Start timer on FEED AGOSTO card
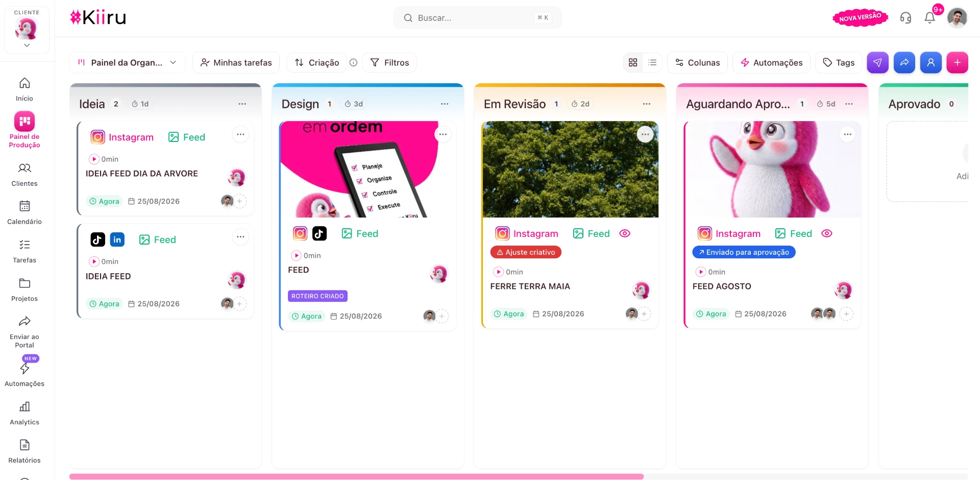This screenshot has height=480, width=980. coord(701,272)
